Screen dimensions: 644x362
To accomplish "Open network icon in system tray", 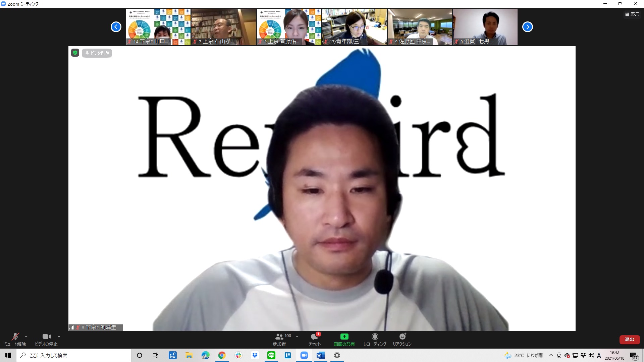I will [x=575, y=355].
